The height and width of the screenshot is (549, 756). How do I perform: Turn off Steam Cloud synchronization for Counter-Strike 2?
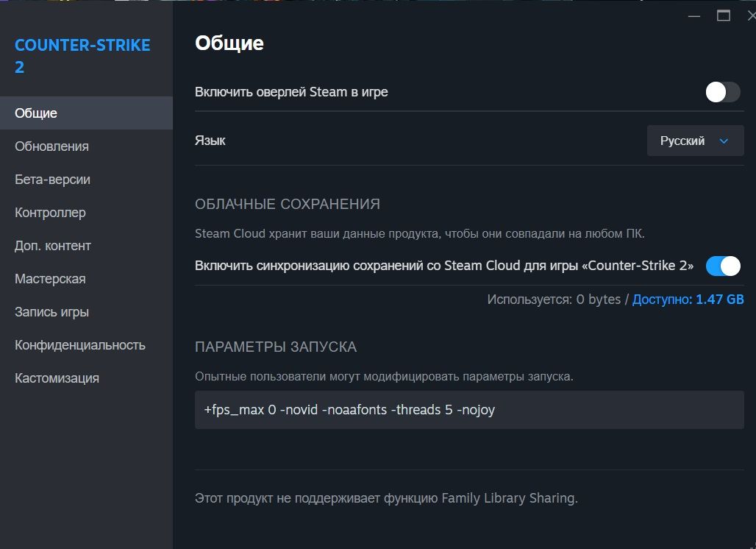pyautogui.click(x=723, y=266)
